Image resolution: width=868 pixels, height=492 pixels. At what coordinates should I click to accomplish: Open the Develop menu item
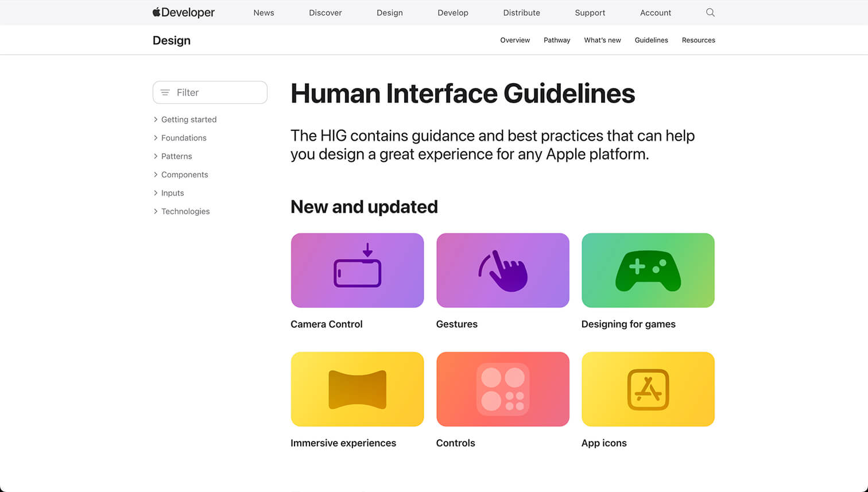(x=453, y=13)
